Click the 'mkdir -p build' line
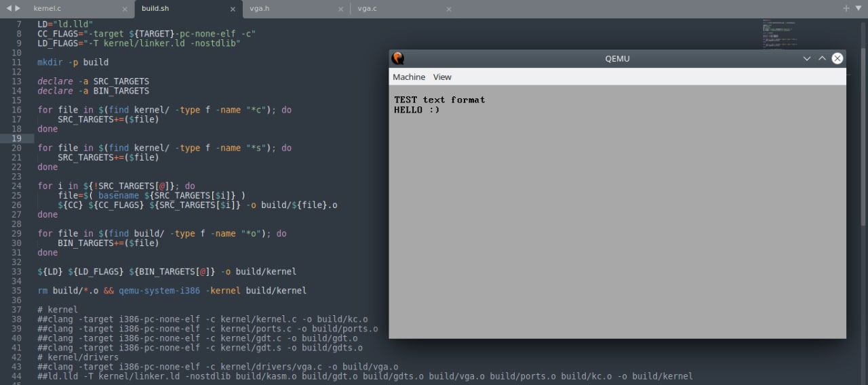 click(73, 62)
